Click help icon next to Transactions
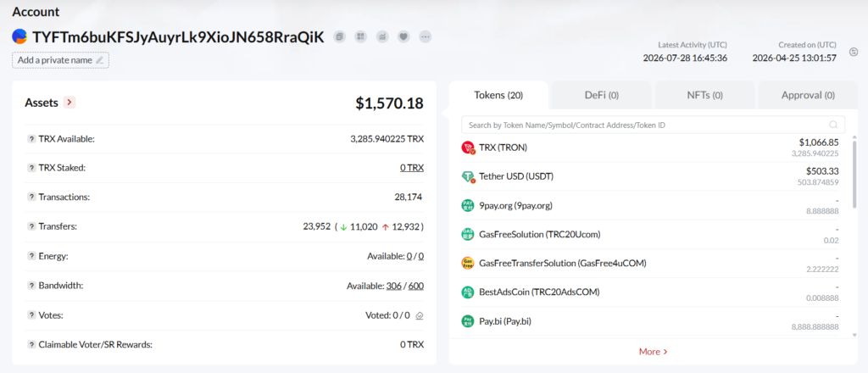The image size is (868, 373). pos(31,197)
